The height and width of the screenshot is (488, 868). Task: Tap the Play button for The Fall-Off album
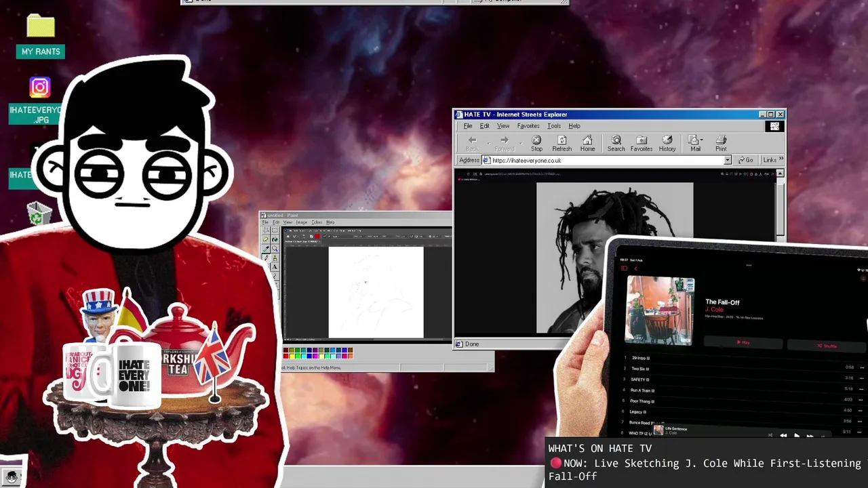pyautogui.click(x=743, y=342)
